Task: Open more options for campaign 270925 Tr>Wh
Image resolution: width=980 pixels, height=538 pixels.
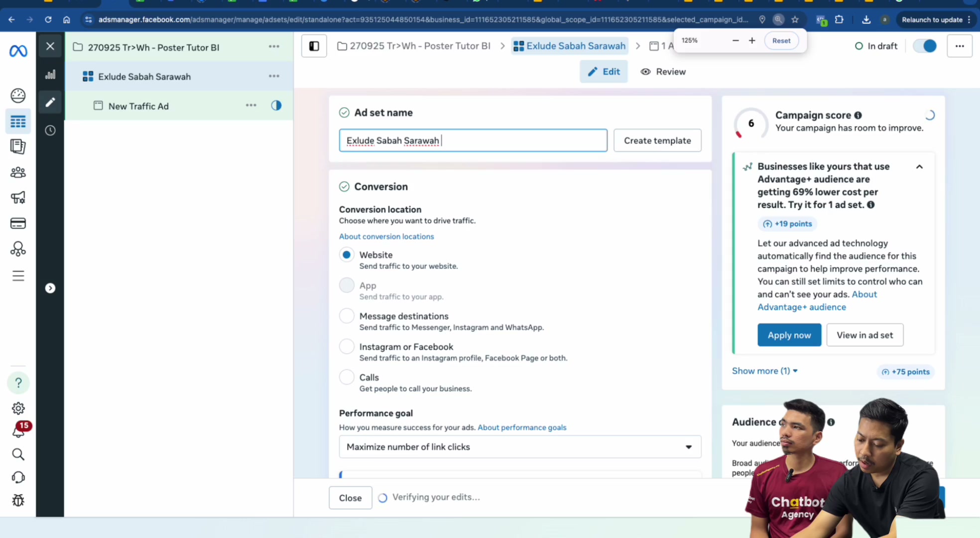Action: (x=274, y=46)
